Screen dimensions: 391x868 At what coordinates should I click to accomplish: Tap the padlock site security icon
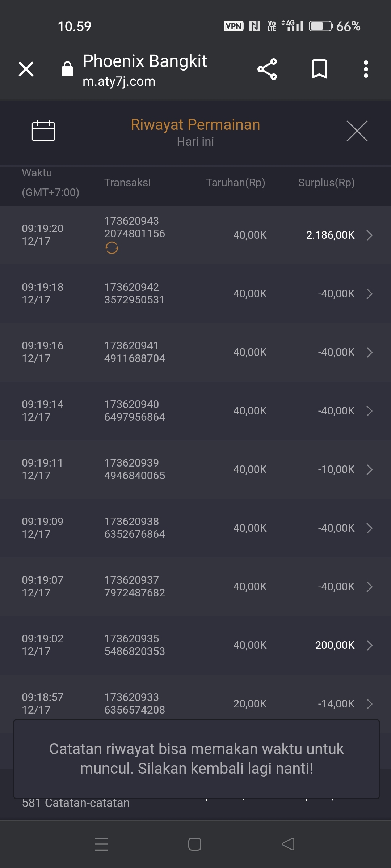tap(67, 69)
